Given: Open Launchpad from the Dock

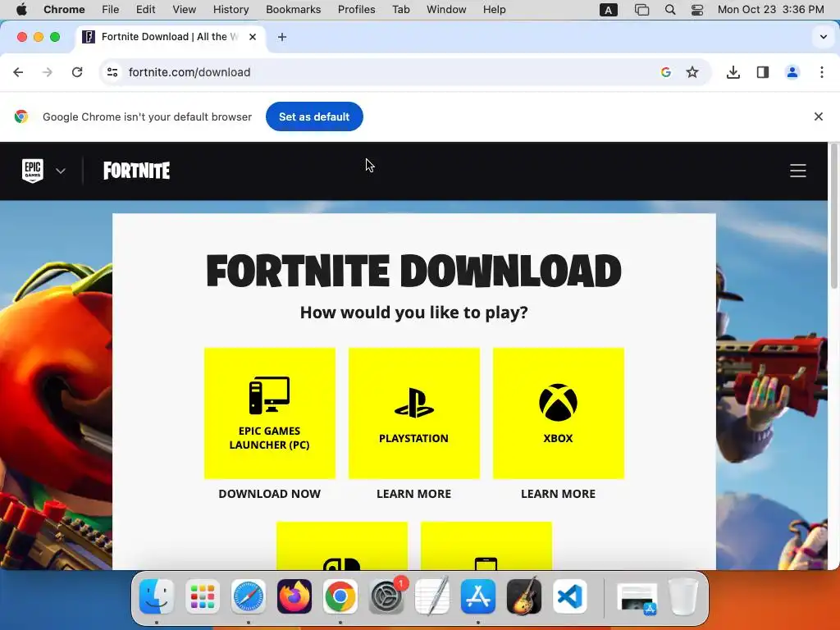Looking at the screenshot, I should coord(203,596).
